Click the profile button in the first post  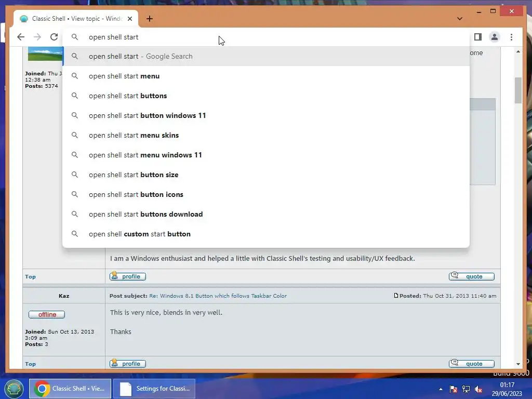(128, 276)
